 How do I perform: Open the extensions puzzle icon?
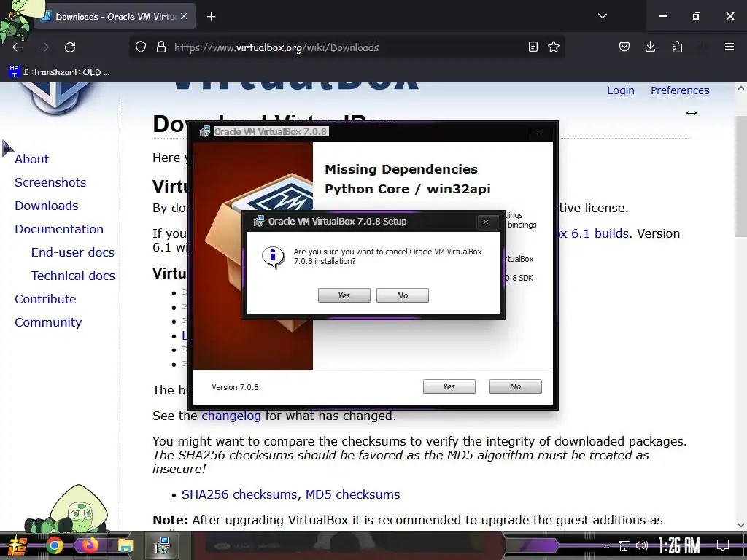pyautogui.click(x=677, y=47)
